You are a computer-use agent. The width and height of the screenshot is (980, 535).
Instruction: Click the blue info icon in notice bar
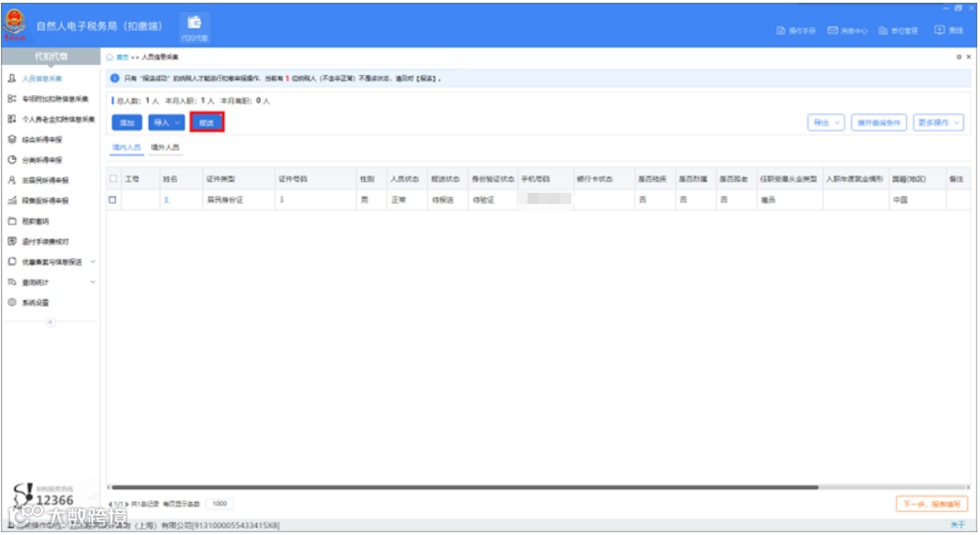point(115,78)
